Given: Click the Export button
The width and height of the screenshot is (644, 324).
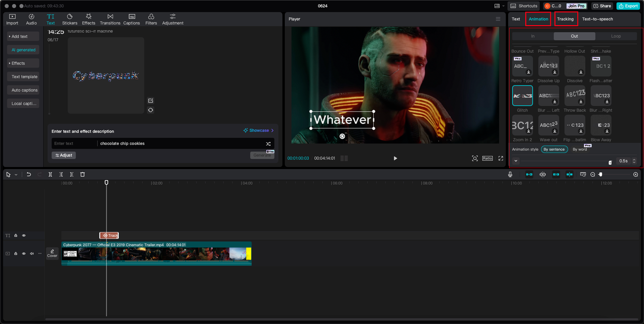Looking at the screenshot, I should 628,6.
